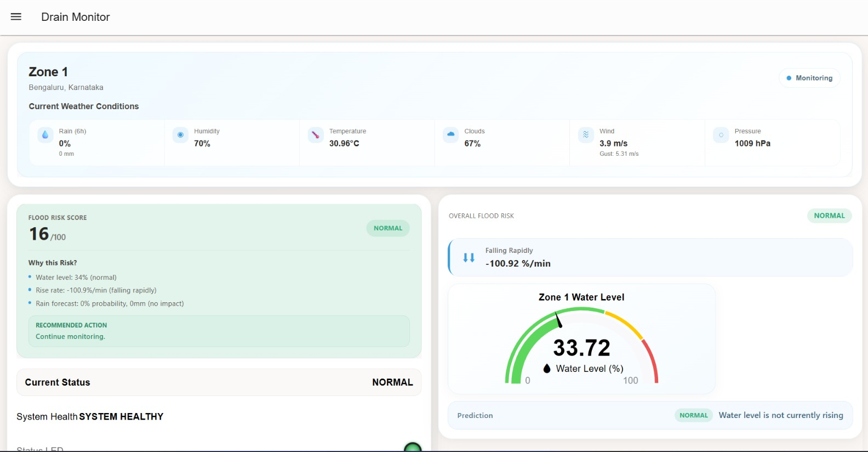Click the Current Status row

(219, 382)
